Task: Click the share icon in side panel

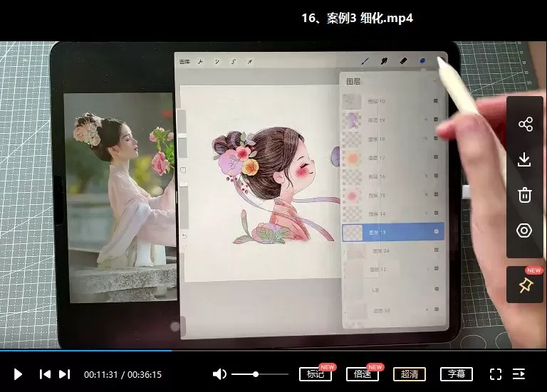Action: pyautogui.click(x=525, y=124)
